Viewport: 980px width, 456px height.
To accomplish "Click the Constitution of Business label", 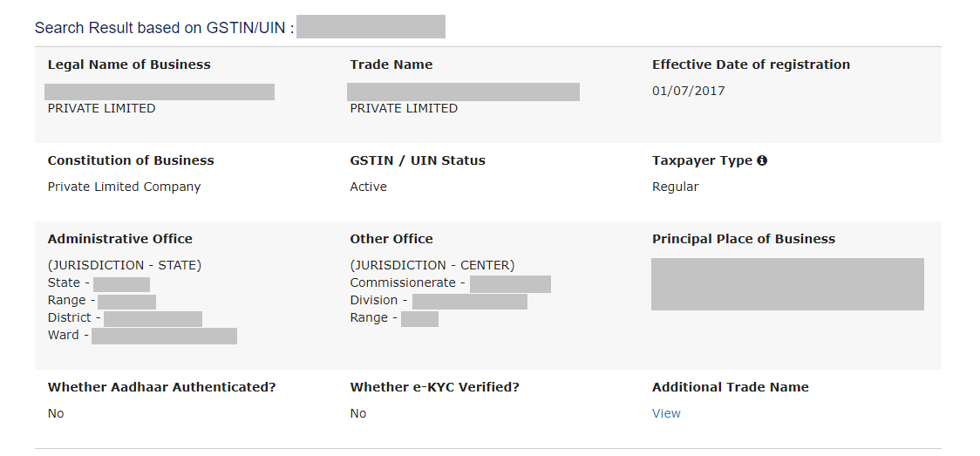I will (x=131, y=160).
